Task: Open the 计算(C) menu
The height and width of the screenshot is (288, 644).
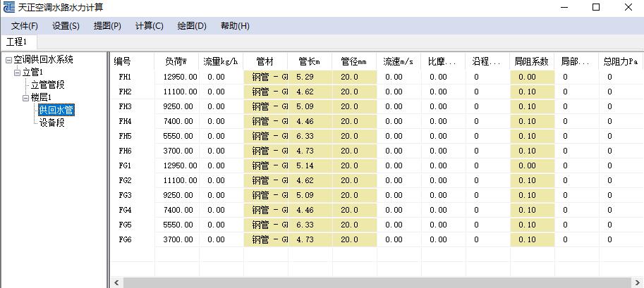Action: tap(149, 26)
